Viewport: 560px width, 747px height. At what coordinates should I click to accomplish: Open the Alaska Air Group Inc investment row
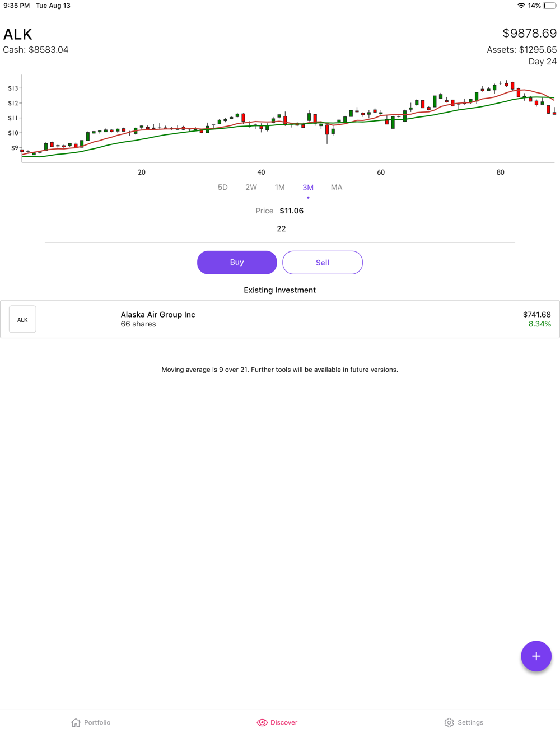point(280,319)
